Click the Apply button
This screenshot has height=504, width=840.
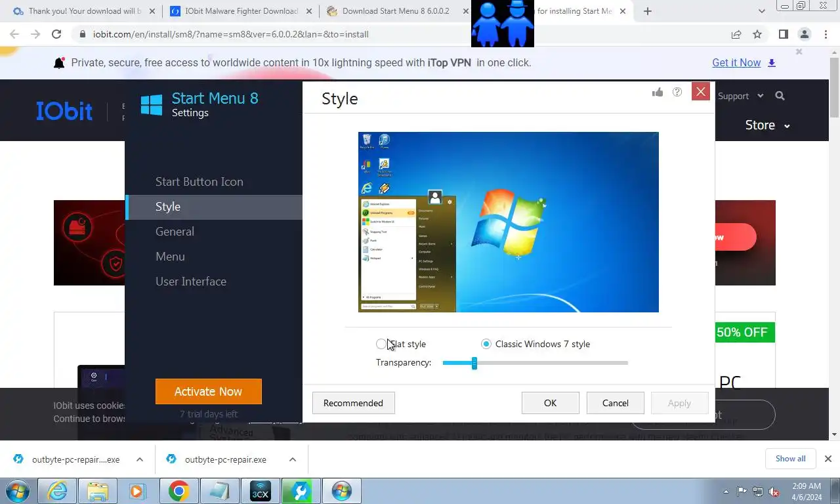[679, 403]
